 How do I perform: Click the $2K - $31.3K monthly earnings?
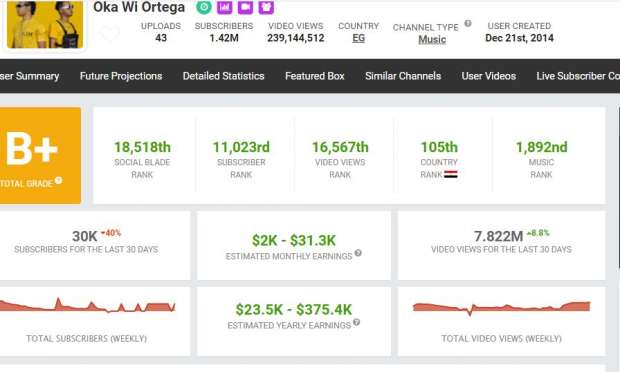click(x=294, y=240)
